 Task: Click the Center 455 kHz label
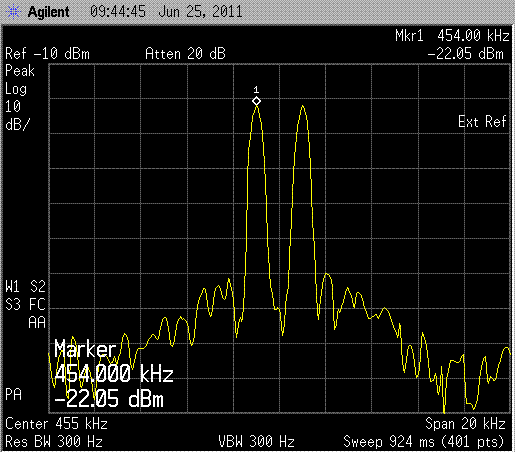tap(56, 424)
